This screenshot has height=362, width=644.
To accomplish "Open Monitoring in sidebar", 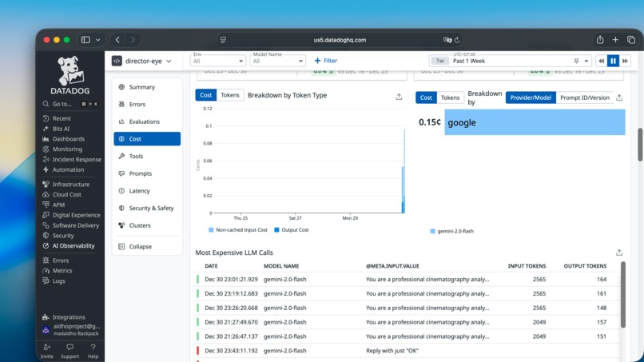I will (x=67, y=149).
